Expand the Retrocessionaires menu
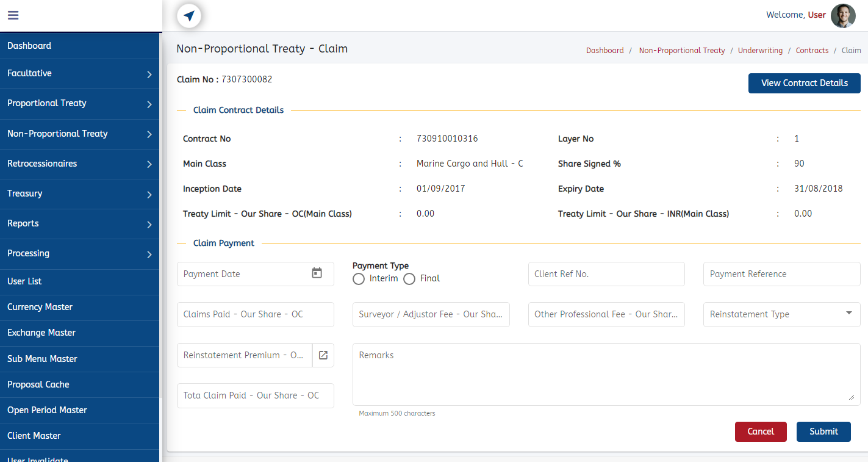This screenshot has width=868, height=462. [x=80, y=164]
